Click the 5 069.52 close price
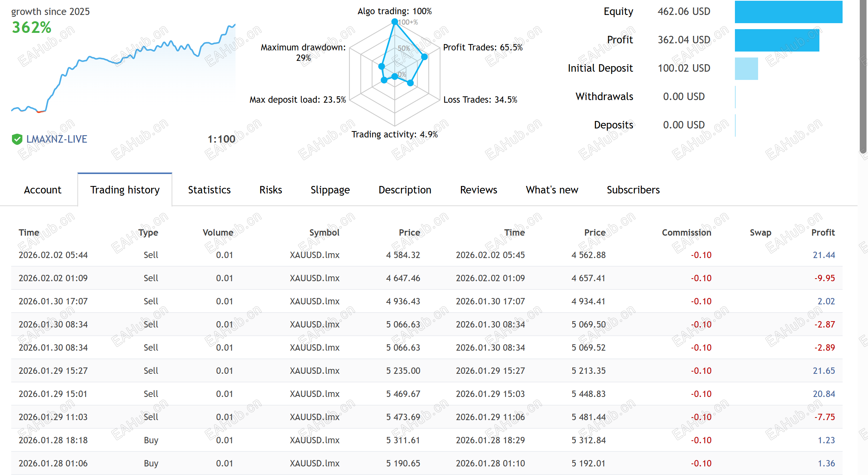Screen dimensions: 868x475 click(x=588, y=348)
